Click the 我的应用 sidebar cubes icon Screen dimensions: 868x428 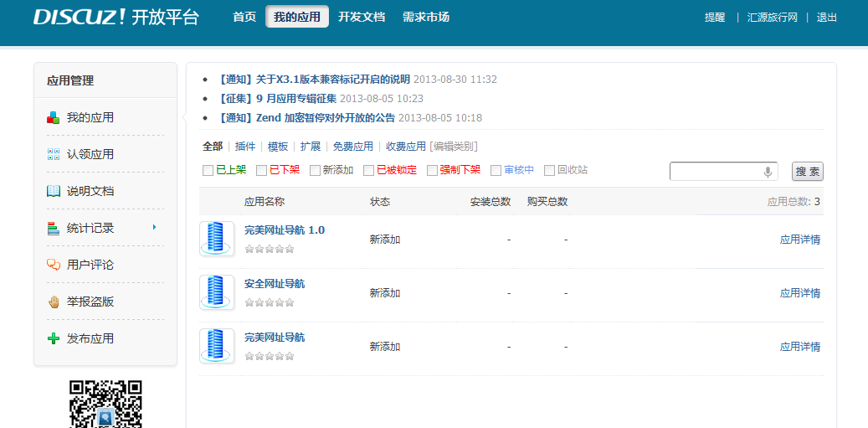53,117
